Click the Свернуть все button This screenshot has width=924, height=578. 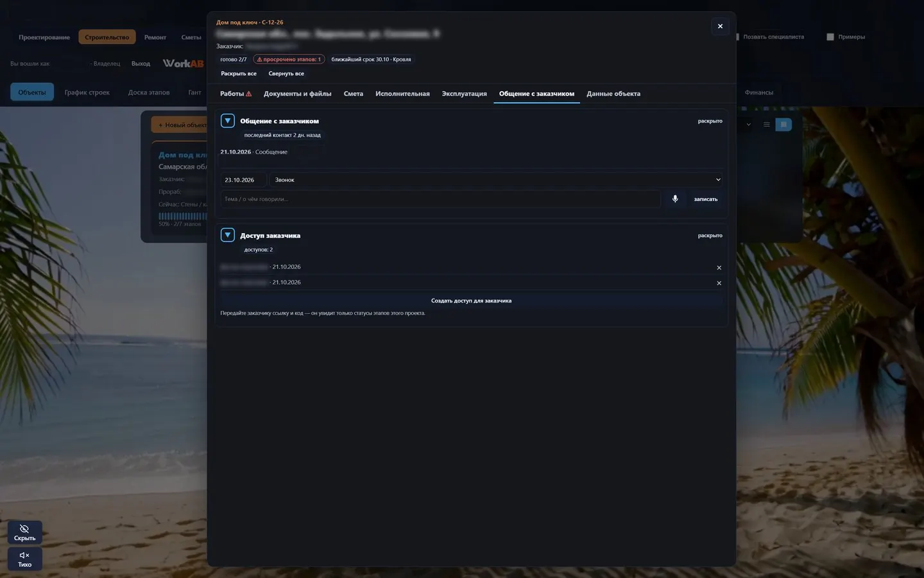click(x=286, y=74)
